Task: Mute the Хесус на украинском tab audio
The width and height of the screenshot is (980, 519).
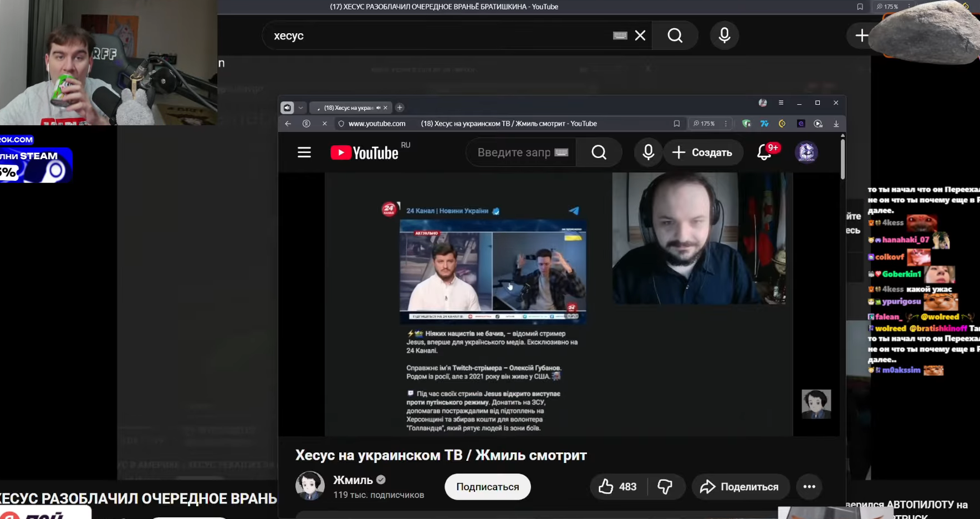Action: pos(379,108)
